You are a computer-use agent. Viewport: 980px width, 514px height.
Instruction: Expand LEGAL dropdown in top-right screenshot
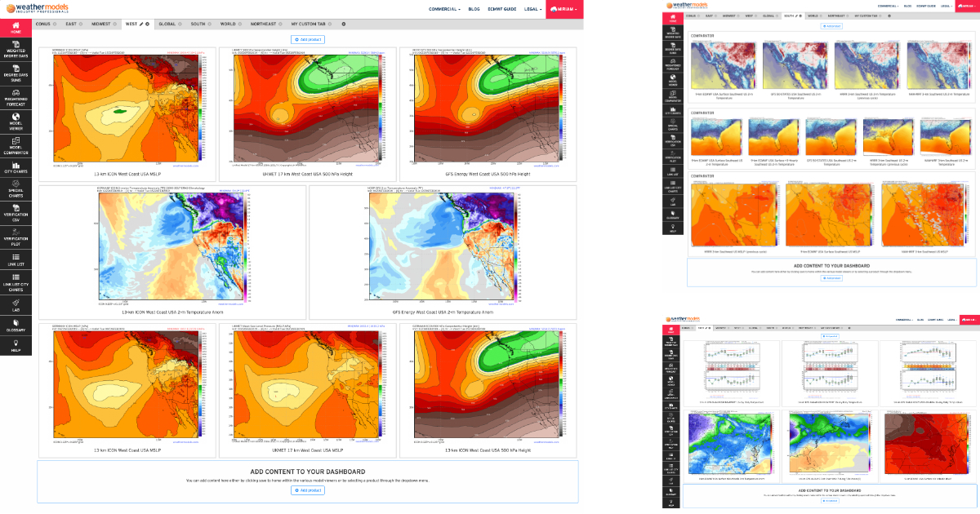click(x=946, y=6)
